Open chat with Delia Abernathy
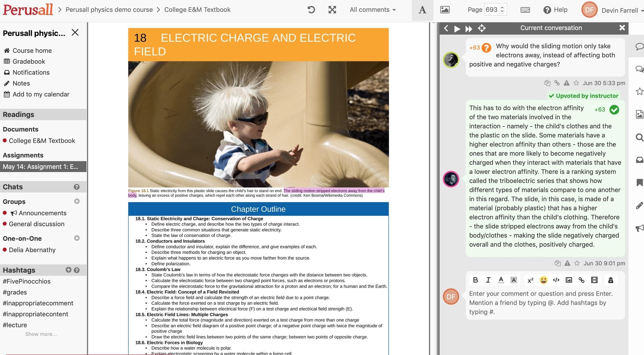 (x=32, y=250)
